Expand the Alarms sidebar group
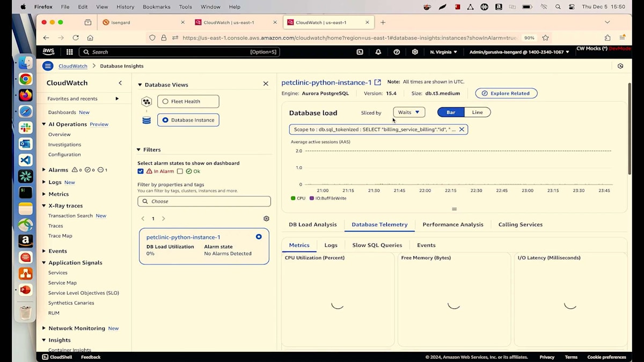 point(44,170)
